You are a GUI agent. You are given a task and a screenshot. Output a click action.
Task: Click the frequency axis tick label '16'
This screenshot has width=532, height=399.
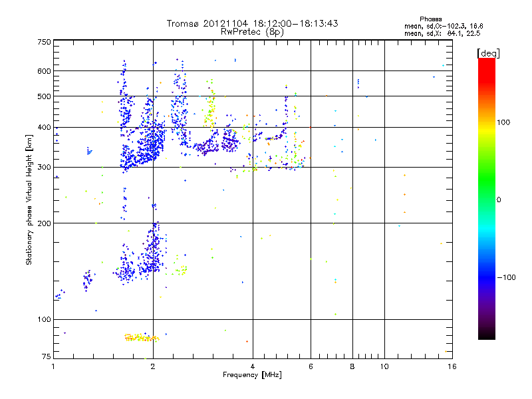point(452,366)
